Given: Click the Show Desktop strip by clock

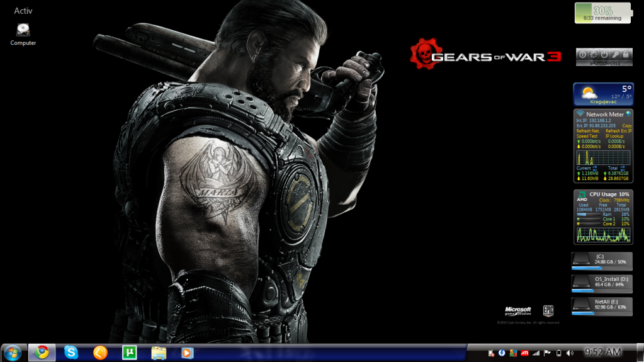Looking at the screenshot, I should click(x=640, y=353).
